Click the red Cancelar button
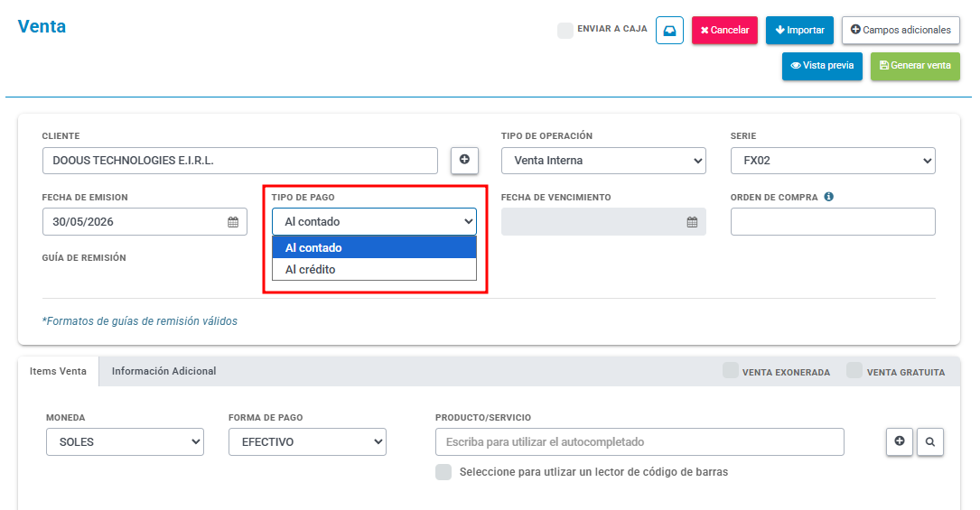 coord(724,30)
